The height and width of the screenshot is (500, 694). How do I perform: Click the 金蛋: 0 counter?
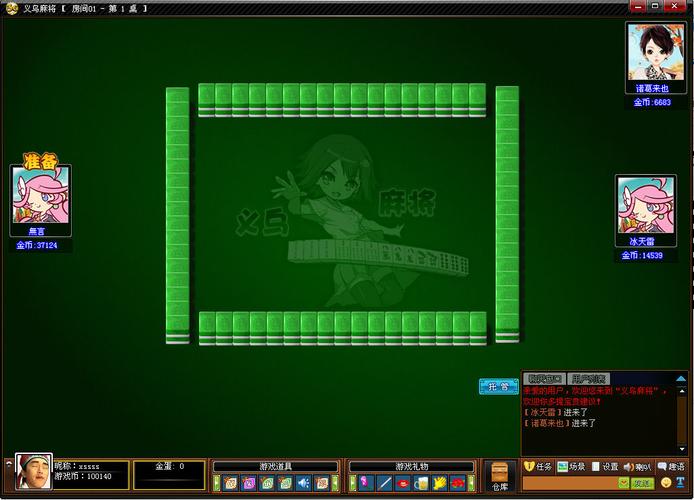click(x=170, y=466)
